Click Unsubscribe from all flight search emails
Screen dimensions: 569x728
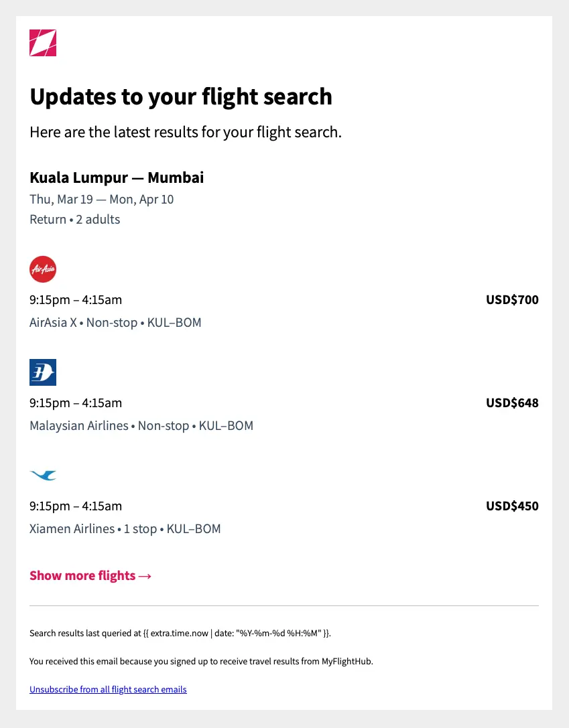click(x=107, y=689)
